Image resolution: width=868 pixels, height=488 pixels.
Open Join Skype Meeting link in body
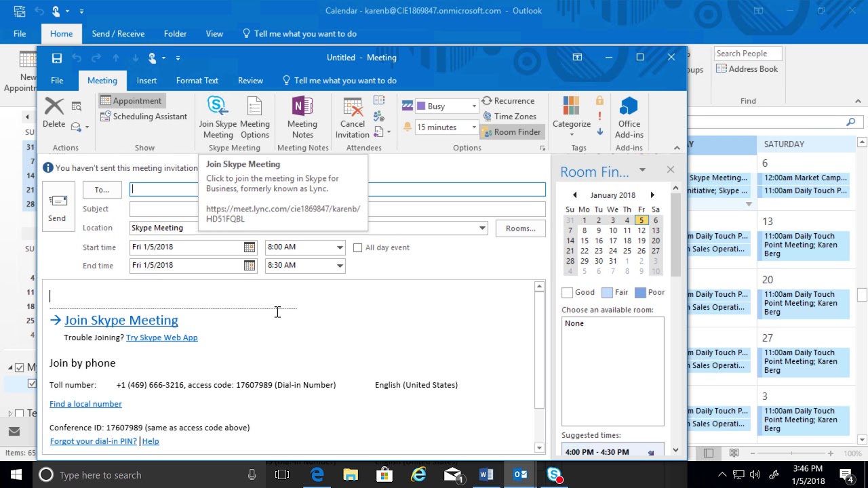[121, 321]
